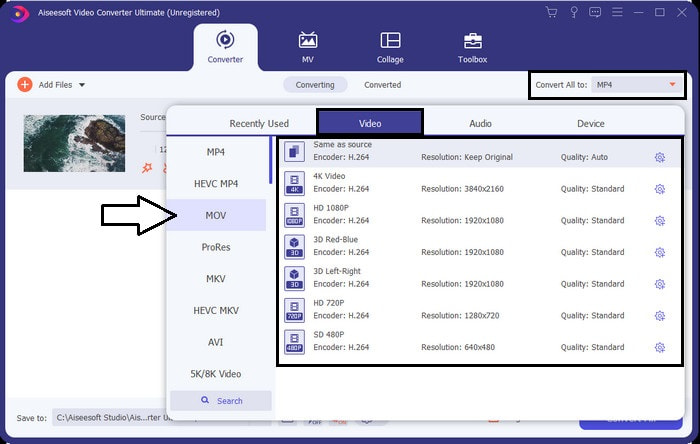Open the Convert All to MP4 dropdown

coord(637,85)
